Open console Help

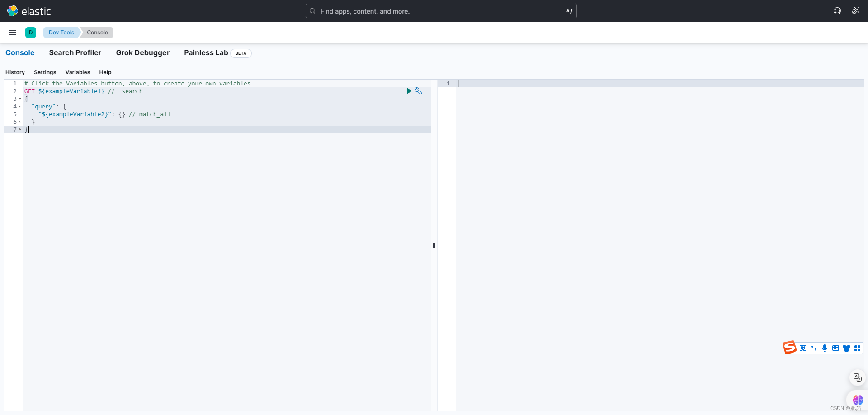(x=105, y=72)
